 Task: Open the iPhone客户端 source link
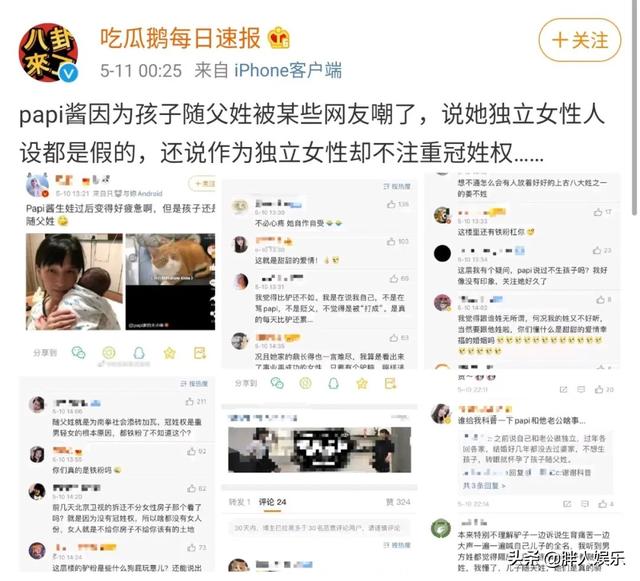tap(288, 71)
